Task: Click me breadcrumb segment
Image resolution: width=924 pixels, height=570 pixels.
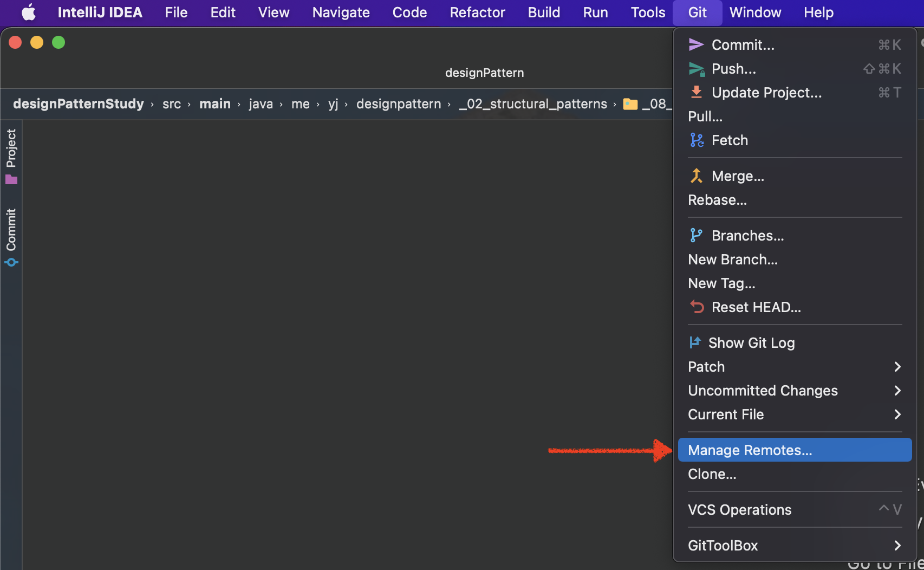Action: point(301,103)
